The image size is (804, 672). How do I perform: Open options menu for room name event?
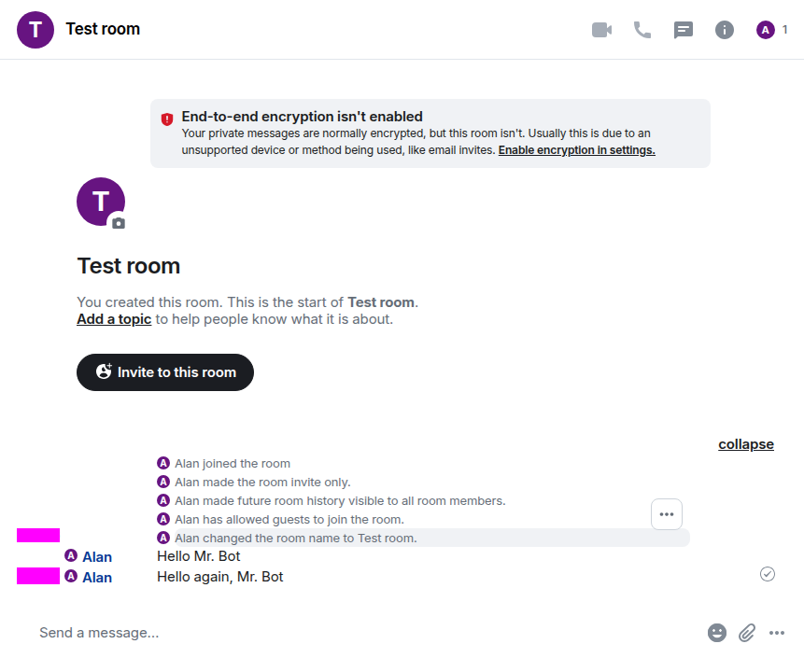tap(667, 514)
